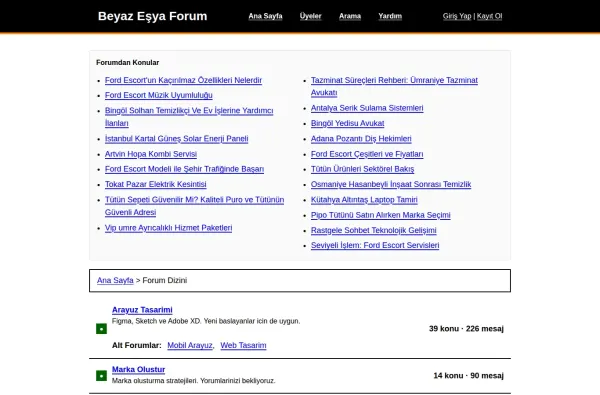
Task: Click the 14 konu · 90 mesaj stats
Action: (468, 376)
